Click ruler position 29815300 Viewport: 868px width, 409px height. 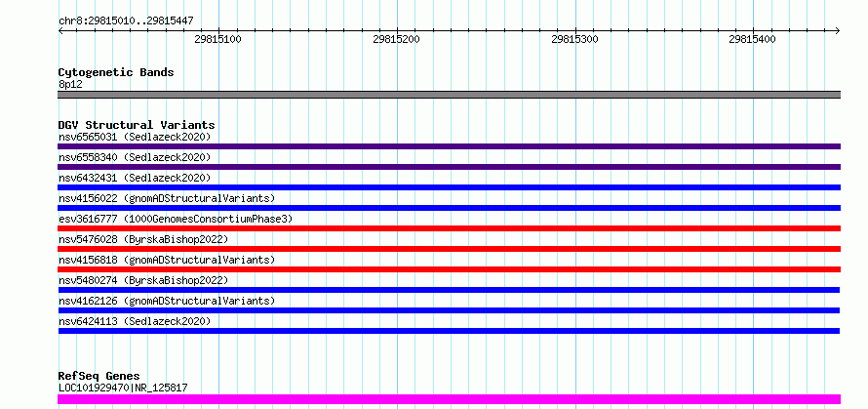click(x=574, y=39)
